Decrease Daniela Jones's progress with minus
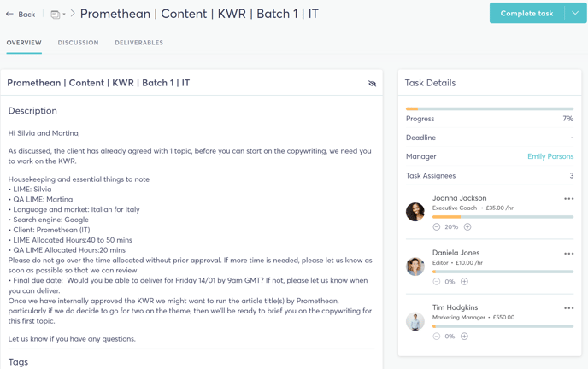 click(x=436, y=281)
